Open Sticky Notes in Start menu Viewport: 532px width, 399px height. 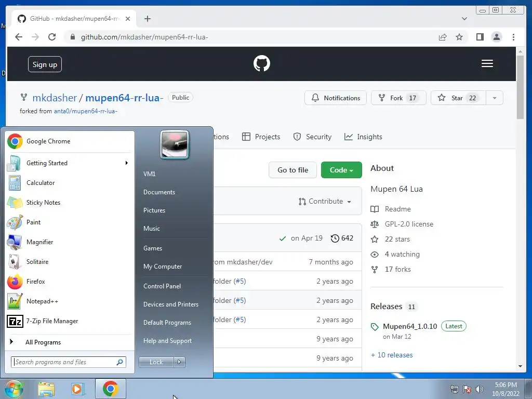[x=70, y=202]
